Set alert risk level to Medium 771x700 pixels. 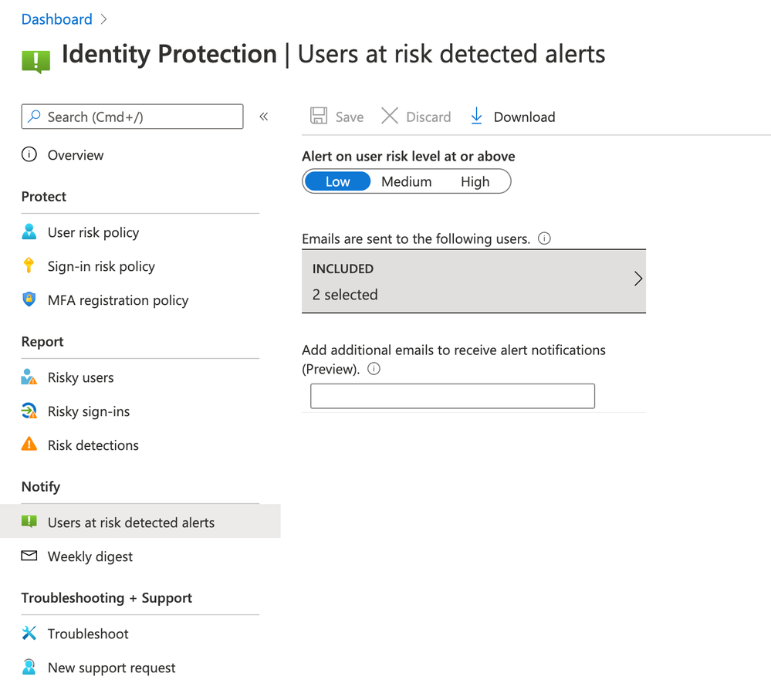click(x=406, y=182)
